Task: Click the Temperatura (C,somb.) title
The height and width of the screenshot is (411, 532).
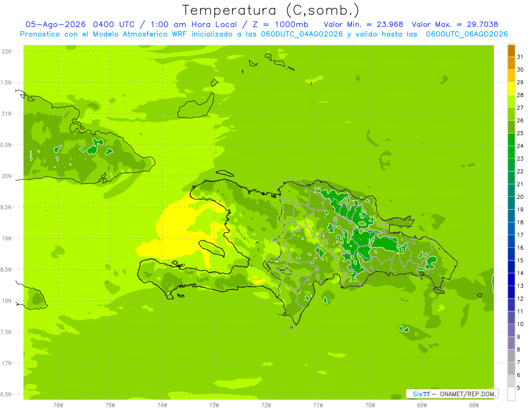Action: tap(270, 10)
